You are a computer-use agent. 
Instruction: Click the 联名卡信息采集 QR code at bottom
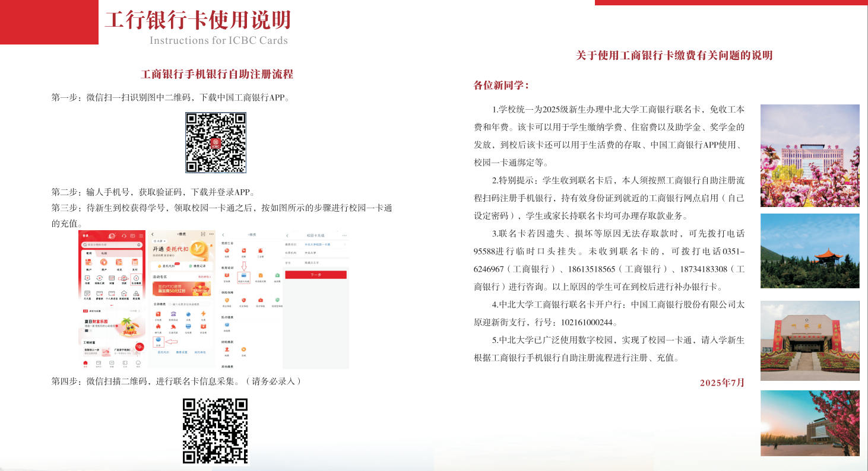pyautogui.click(x=215, y=431)
